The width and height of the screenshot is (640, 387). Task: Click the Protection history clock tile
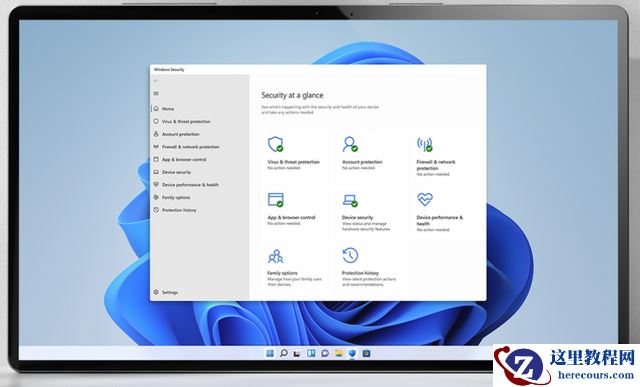click(x=371, y=267)
